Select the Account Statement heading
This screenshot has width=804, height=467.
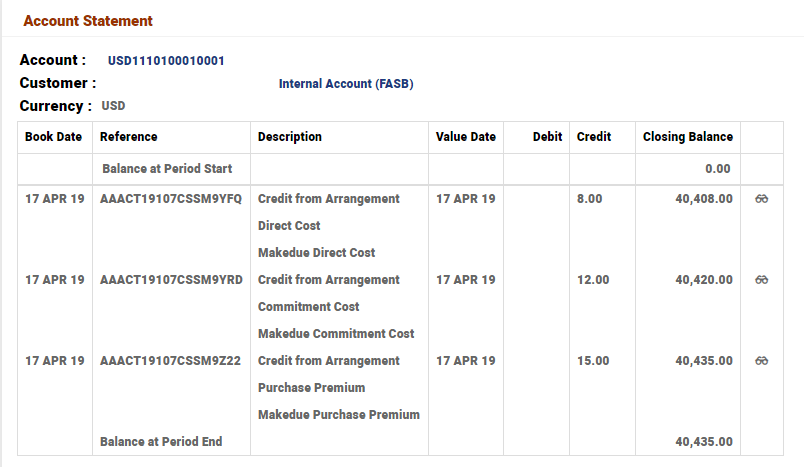[88, 21]
